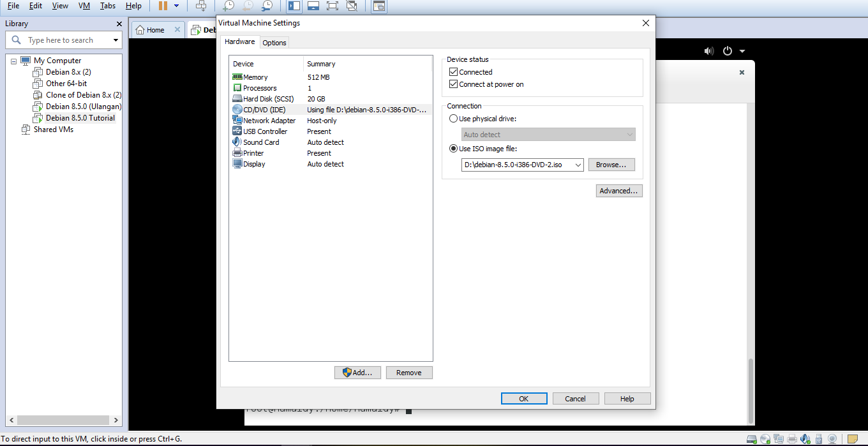
Task: Click the Advanced... button
Action: click(619, 191)
